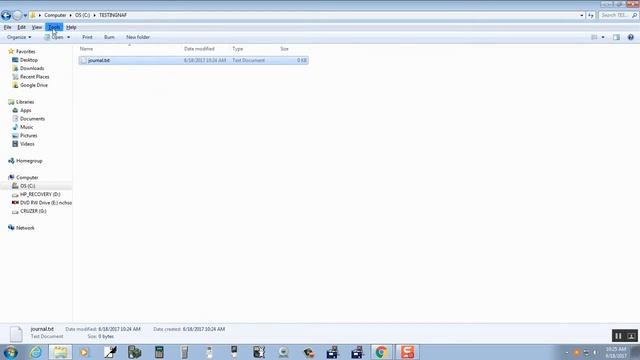Click Computer in the navigation pane

click(23, 178)
